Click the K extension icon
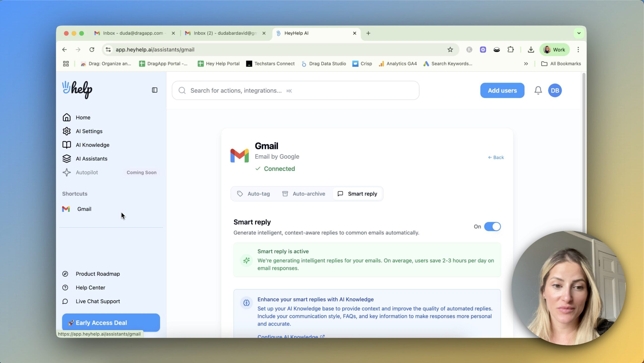Viewport: 644px width, 363px height. [x=469, y=50]
